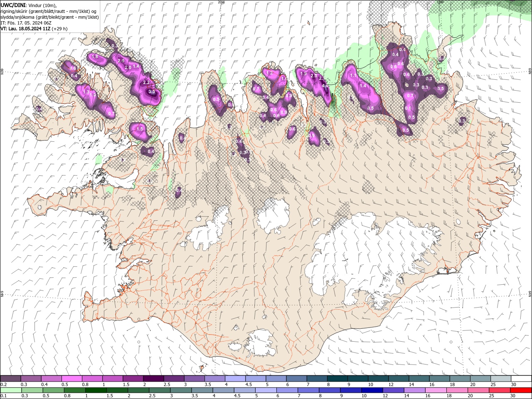Click the 20W longitude label
This screenshot has width=532, height=399.
point(221,2)
